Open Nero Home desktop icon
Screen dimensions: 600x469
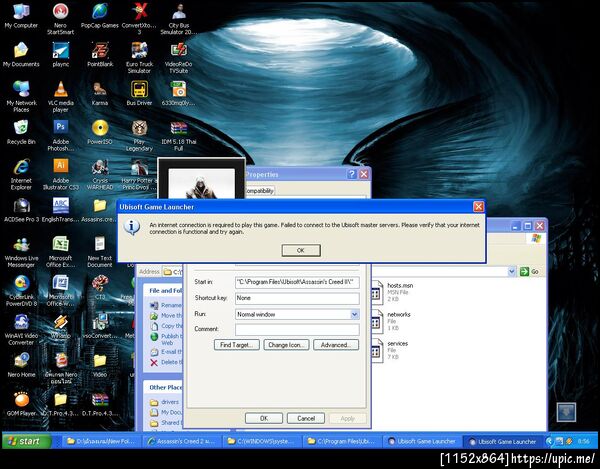21,365
